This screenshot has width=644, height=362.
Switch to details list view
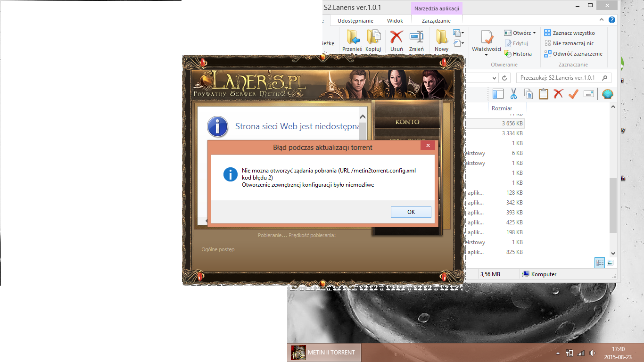[x=600, y=263]
